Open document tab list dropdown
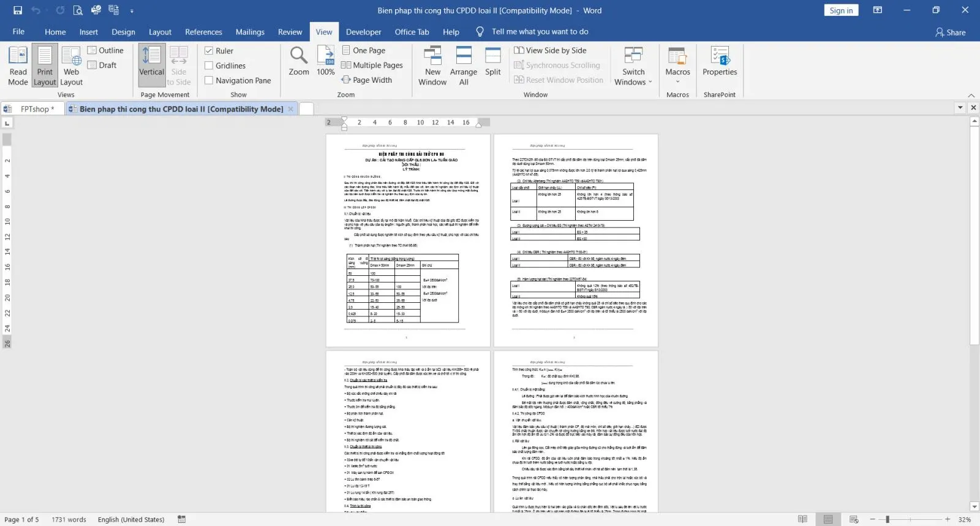This screenshot has width=980, height=526. point(960,108)
